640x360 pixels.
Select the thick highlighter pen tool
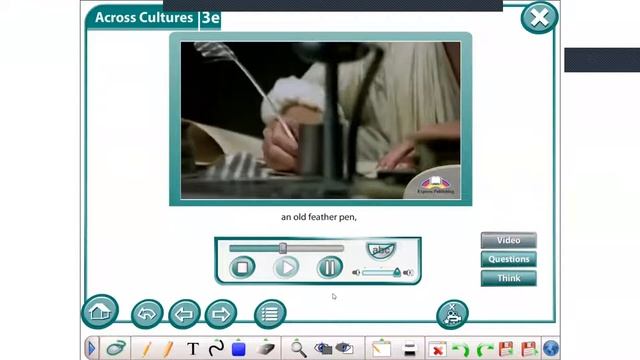(x=168, y=349)
